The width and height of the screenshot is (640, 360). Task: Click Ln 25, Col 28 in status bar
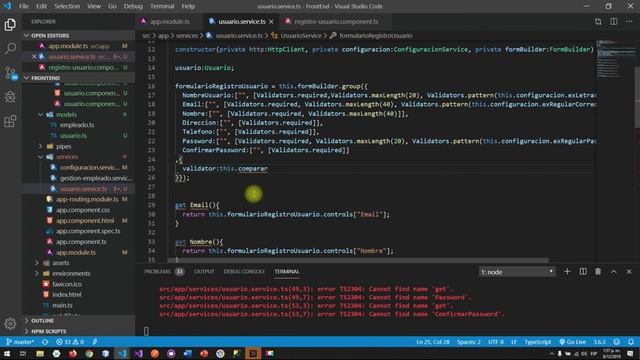(x=433, y=342)
